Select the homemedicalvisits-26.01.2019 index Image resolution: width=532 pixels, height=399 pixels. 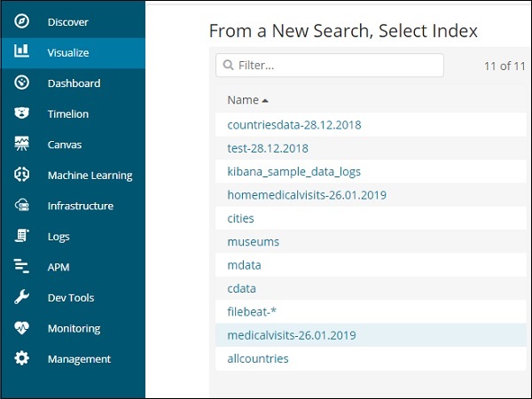point(306,194)
